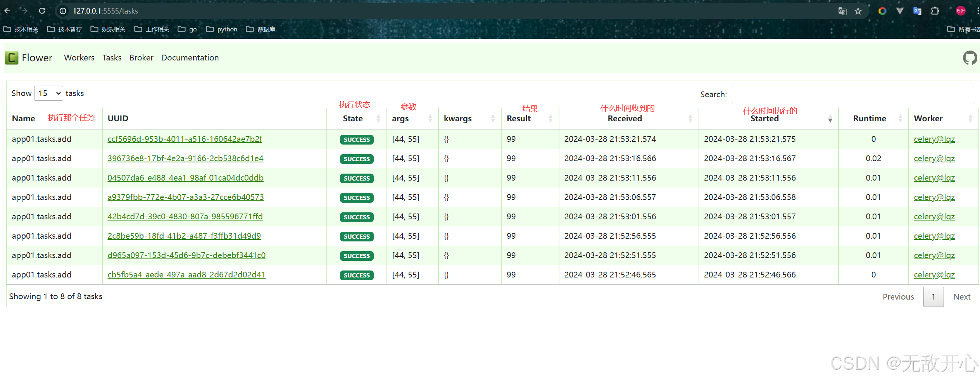Viewport: 980px width, 379px height.
Task: Open the python bookmark folder
Action: pyautogui.click(x=222, y=29)
